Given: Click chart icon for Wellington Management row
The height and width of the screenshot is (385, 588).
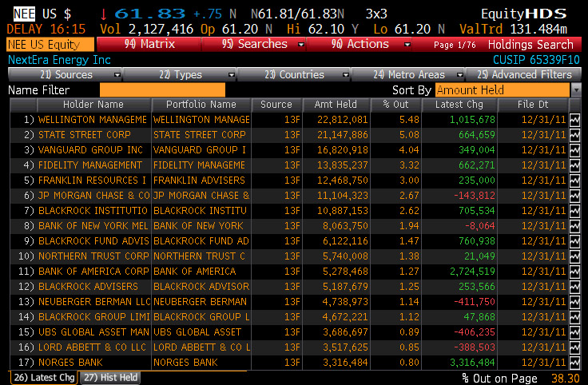Looking at the screenshot, I should coord(575,119).
